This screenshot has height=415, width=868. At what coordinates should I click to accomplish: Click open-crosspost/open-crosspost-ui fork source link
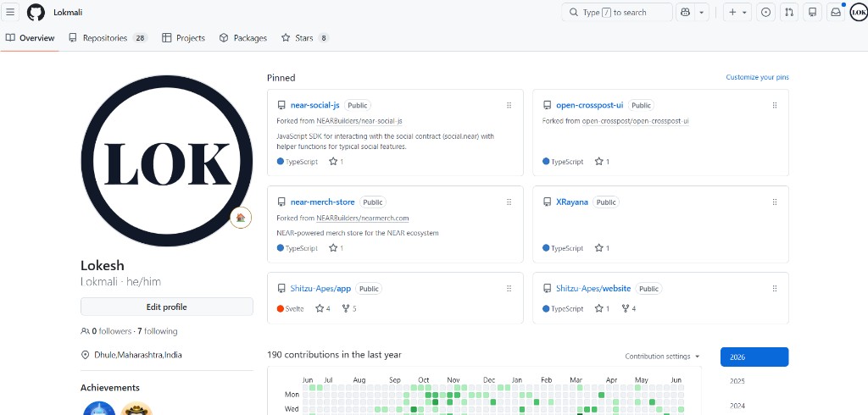coord(636,120)
